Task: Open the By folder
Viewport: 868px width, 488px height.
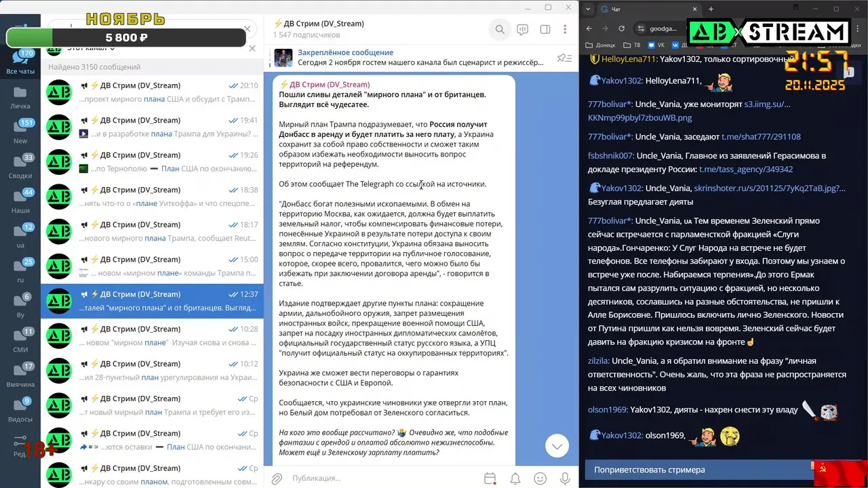Action: point(20,306)
